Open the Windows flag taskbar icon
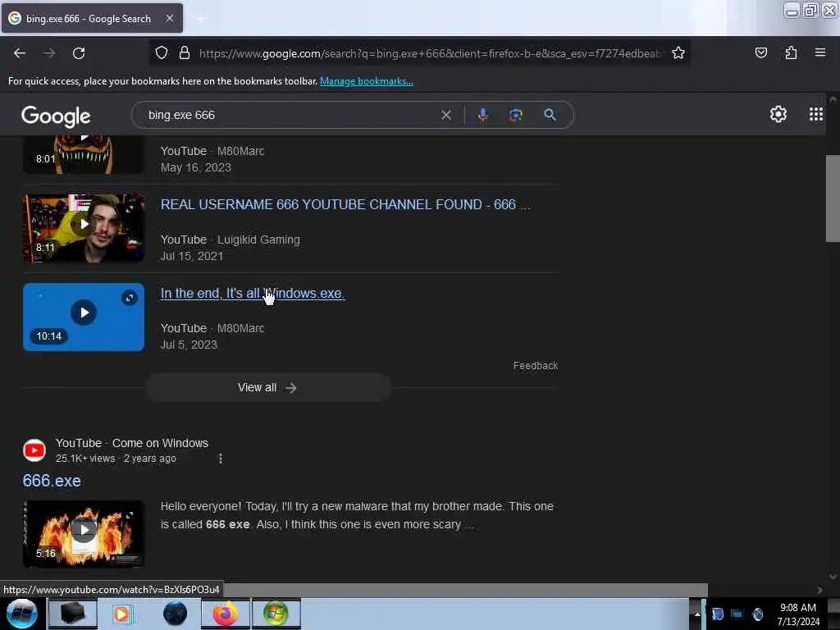The height and width of the screenshot is (630, 840). (x=276, y=614)
